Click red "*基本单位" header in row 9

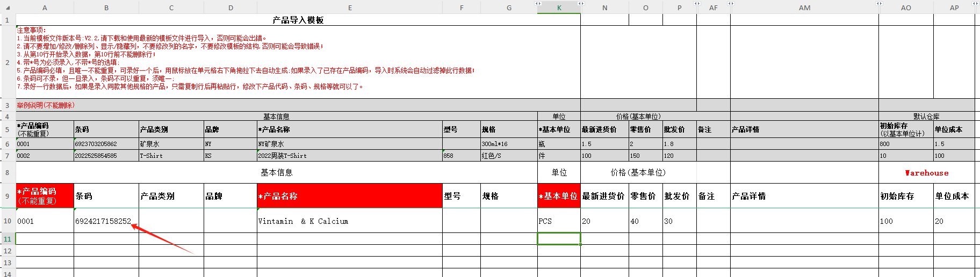pos(559,196)
